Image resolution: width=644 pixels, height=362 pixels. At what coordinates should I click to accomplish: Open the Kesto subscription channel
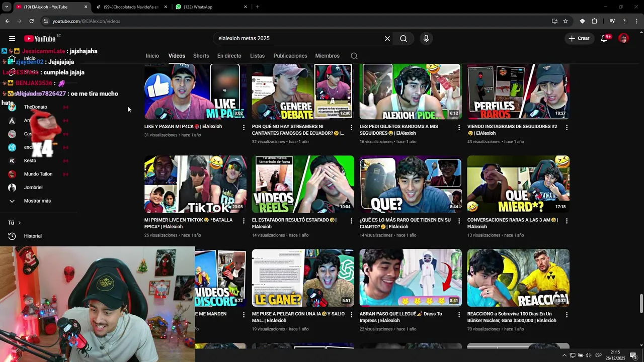[x=30, y=161]
